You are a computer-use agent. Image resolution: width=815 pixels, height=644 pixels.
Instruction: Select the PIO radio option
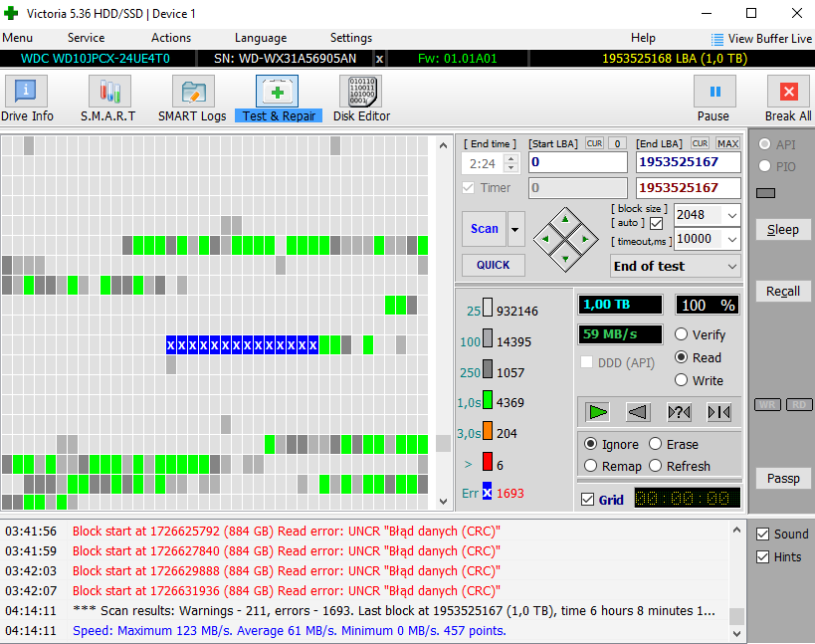pos(764,166)
